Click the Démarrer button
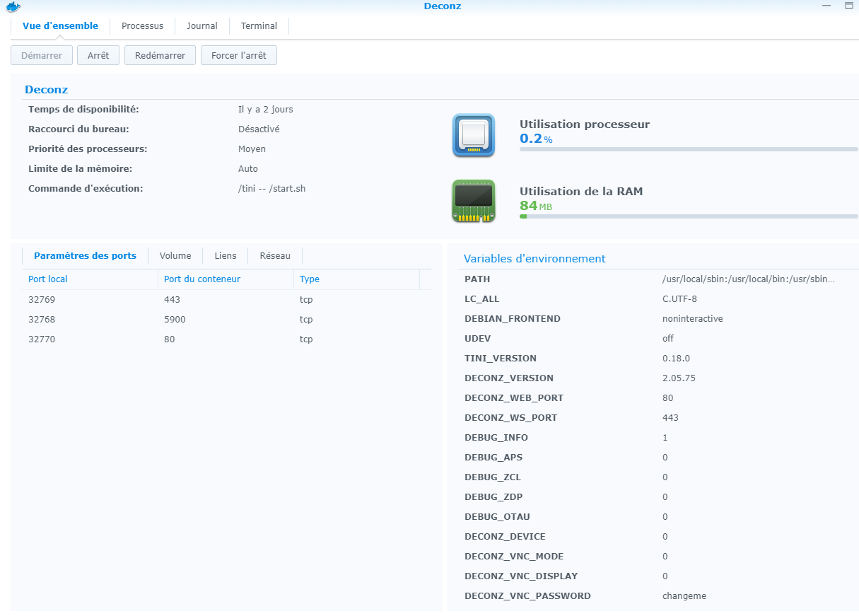 point(42,55)
